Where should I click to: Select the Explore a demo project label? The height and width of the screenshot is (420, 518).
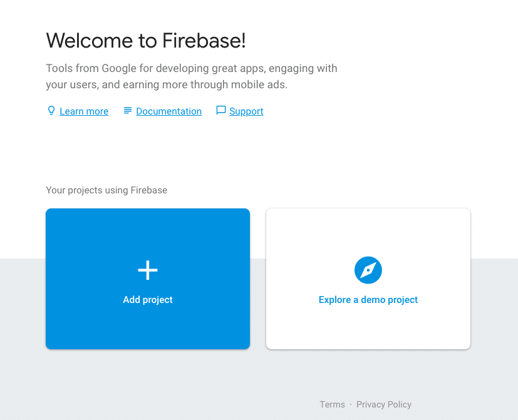(368, 300)
